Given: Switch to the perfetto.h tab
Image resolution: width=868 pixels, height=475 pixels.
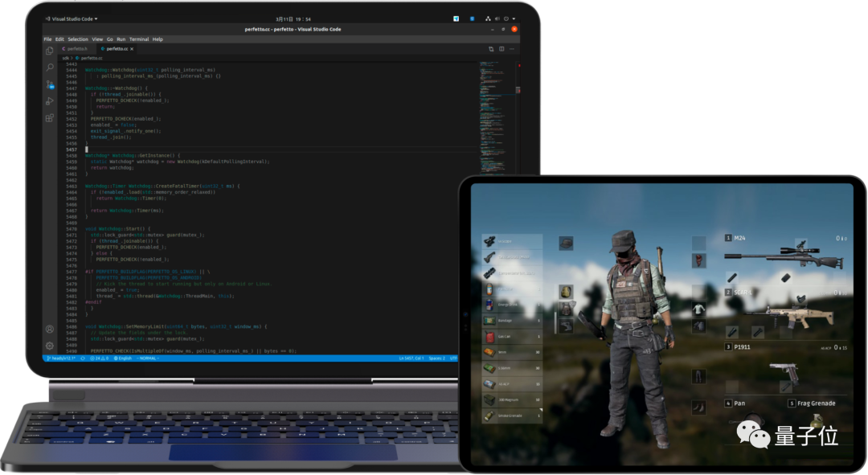Looking at the screenshot, I should [x=76, y=49].
